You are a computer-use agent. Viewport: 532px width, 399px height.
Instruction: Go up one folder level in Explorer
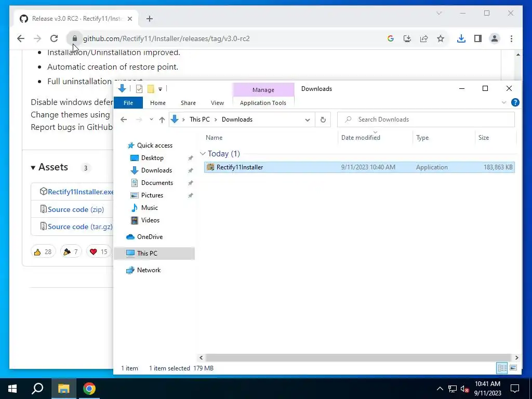[x=162, y=119]
